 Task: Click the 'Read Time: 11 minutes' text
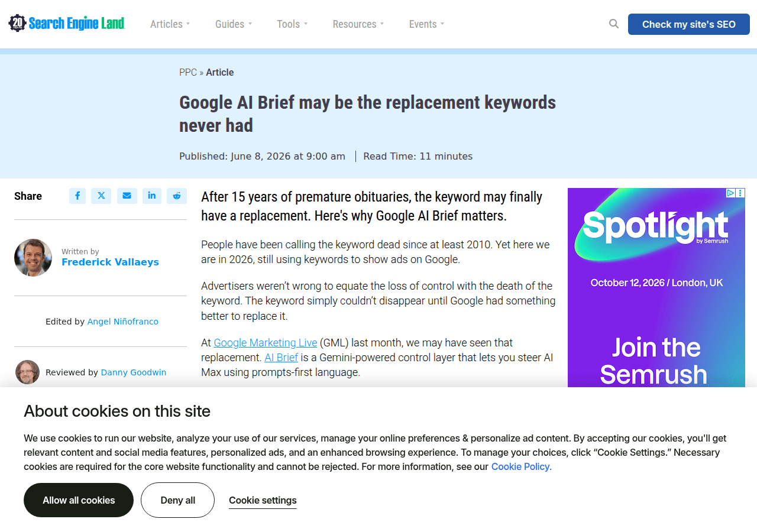418,156
